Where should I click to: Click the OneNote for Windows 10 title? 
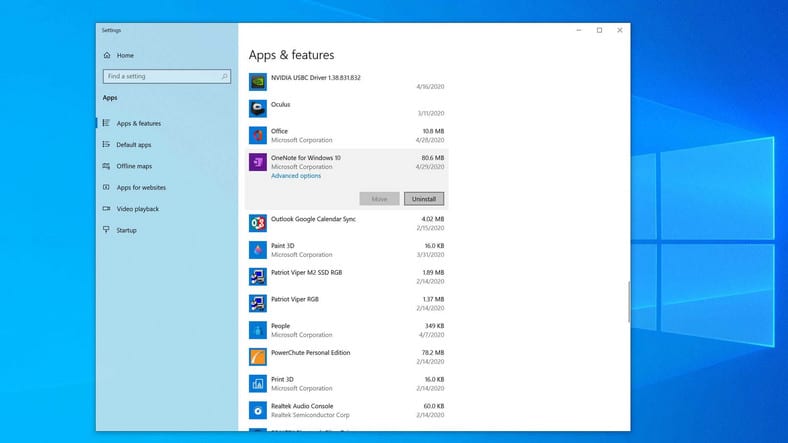(x=306, y=158)
